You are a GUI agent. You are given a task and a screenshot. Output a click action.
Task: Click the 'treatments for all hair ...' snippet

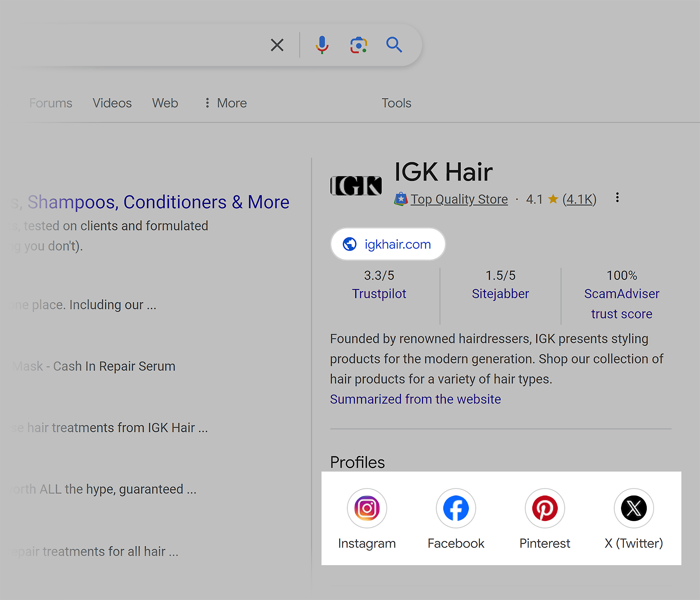pos(111,551)
